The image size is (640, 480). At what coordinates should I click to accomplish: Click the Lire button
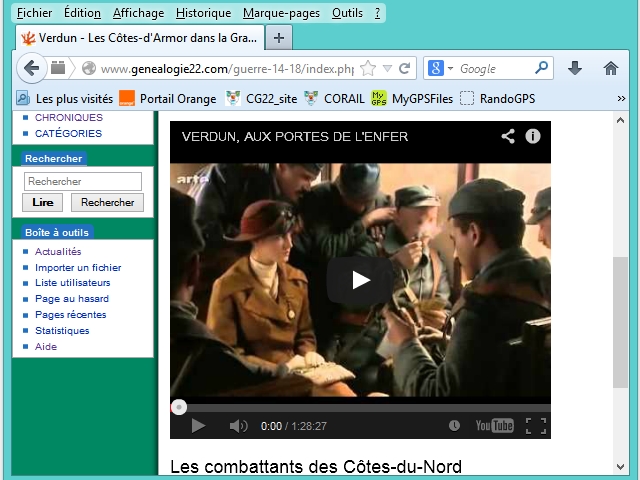(x=42, y=202)
